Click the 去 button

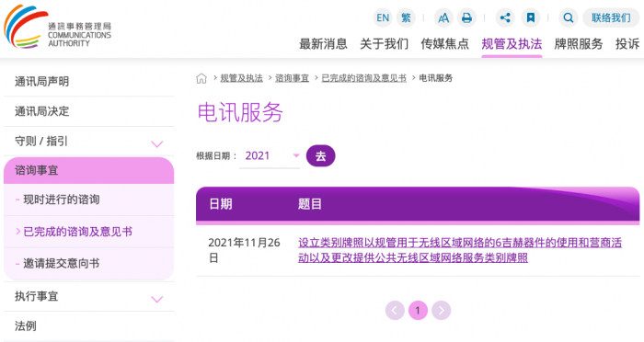click(x=321, y=156)
